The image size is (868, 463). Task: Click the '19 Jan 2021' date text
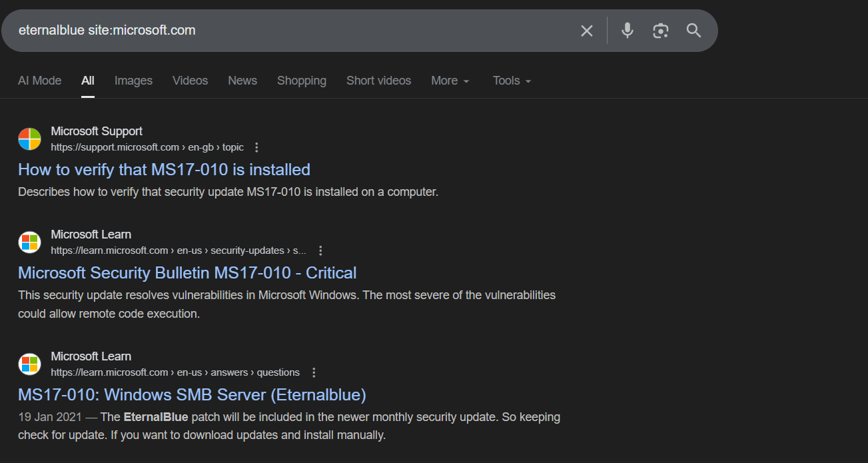click(50, 417)
